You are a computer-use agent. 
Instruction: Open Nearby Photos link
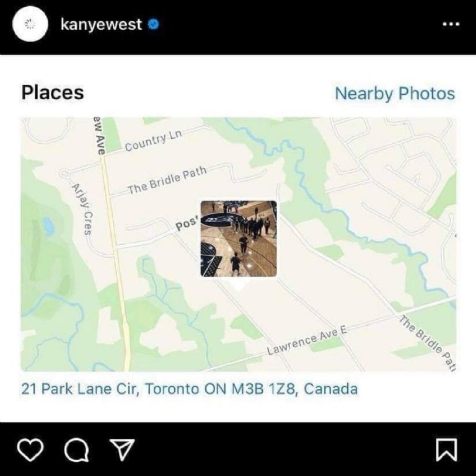tap(395, 93)
